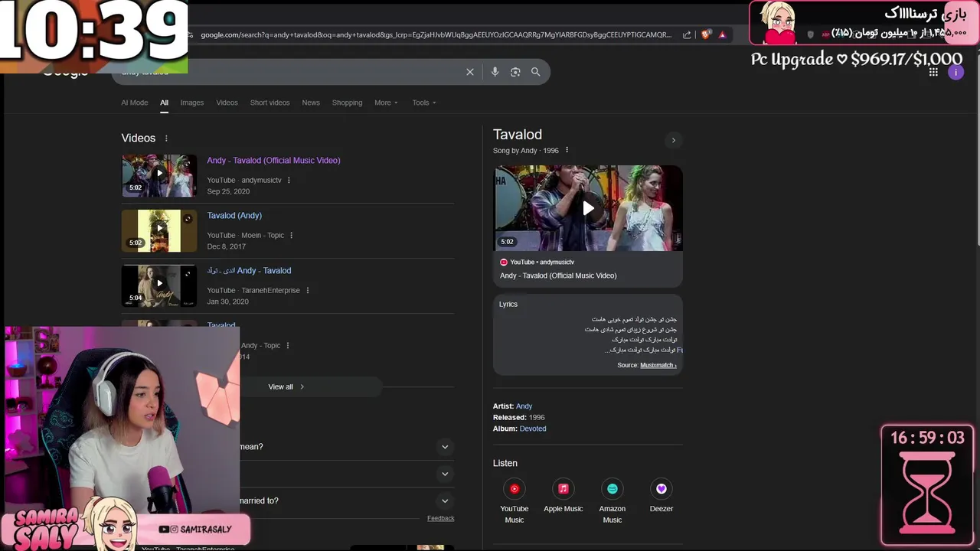980x551 pixels.
Task: Open Apple Music listen option
Action: tap(563, 496)
